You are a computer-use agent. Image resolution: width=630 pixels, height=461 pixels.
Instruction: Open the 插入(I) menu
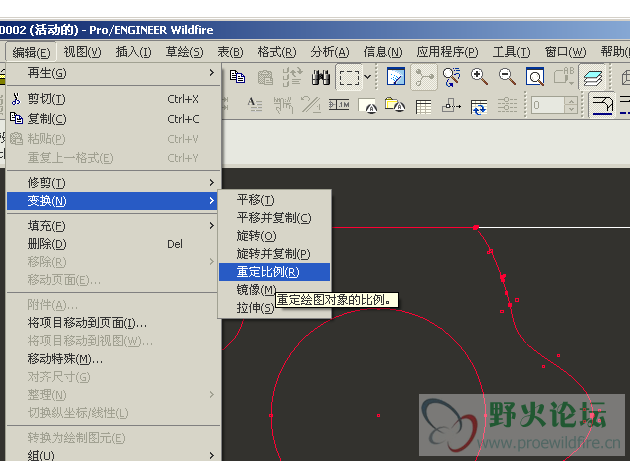click(x=133, y=52)
